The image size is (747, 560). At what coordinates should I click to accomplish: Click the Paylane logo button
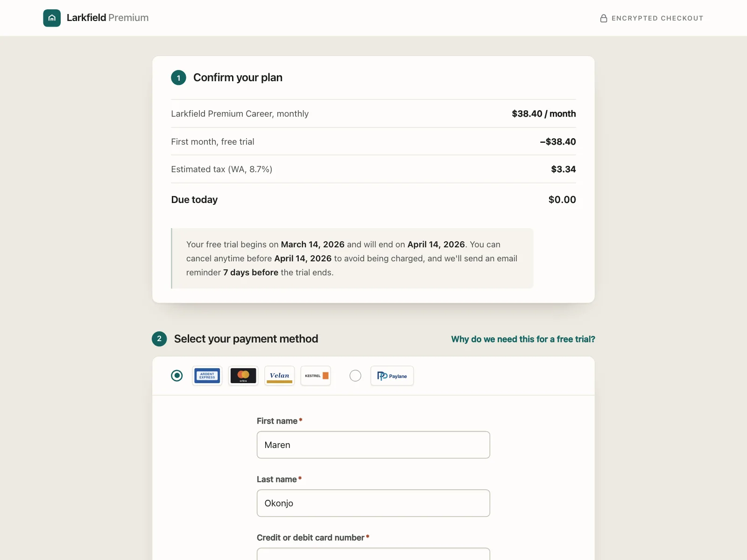[392, 376]
